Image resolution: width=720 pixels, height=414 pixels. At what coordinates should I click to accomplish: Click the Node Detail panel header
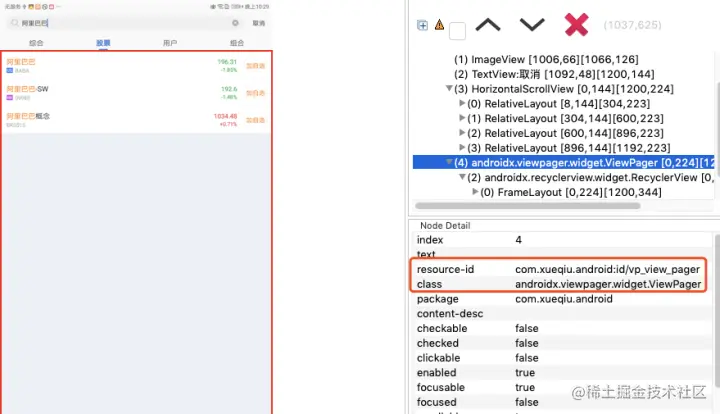coord(445,225)
